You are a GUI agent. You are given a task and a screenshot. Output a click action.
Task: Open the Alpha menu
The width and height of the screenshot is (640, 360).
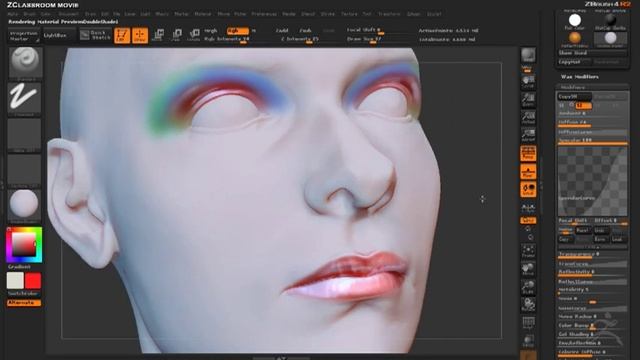click(x=13, y=14)
